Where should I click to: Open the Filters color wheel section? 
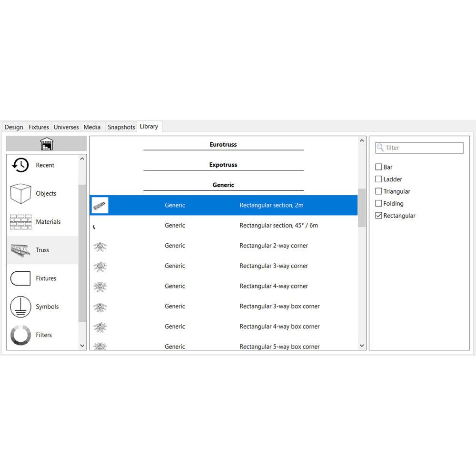point(20,335)
